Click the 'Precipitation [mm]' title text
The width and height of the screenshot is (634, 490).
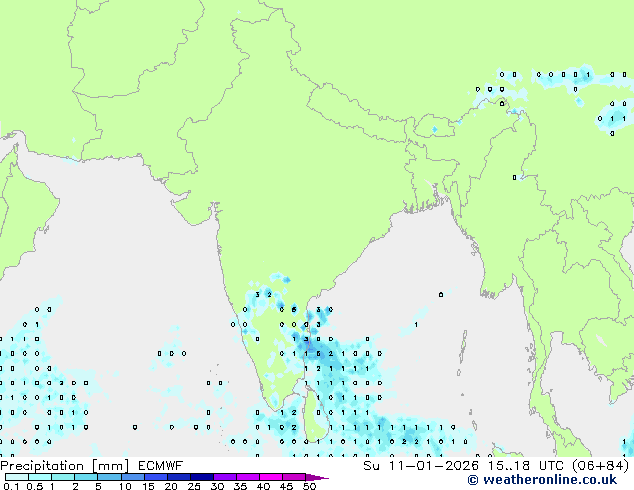(65, 466)
